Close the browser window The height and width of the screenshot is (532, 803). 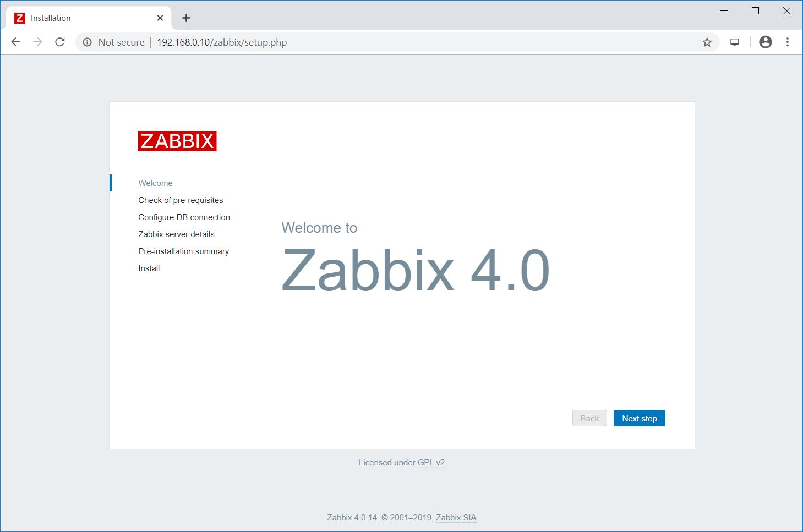click(787, 11)
